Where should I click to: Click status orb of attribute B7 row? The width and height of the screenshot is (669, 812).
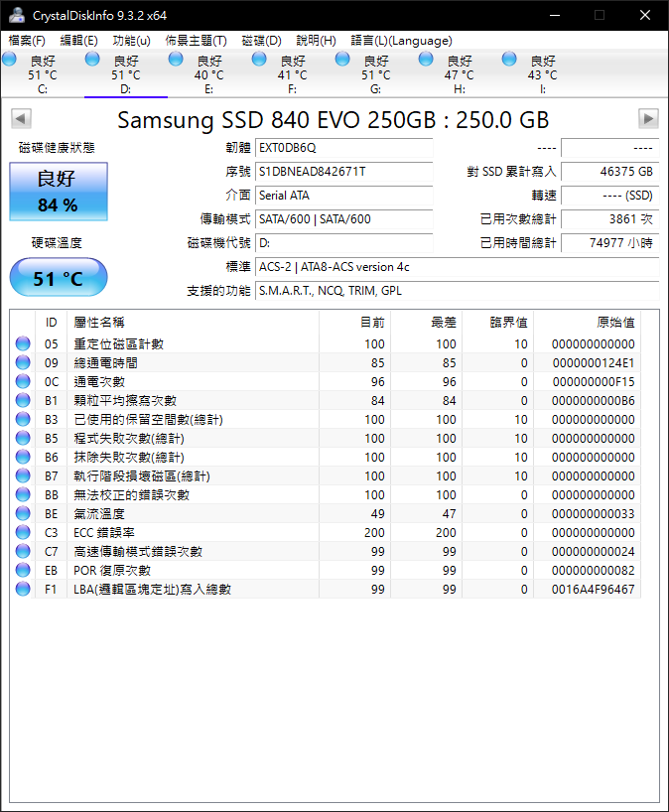(23, 475)
